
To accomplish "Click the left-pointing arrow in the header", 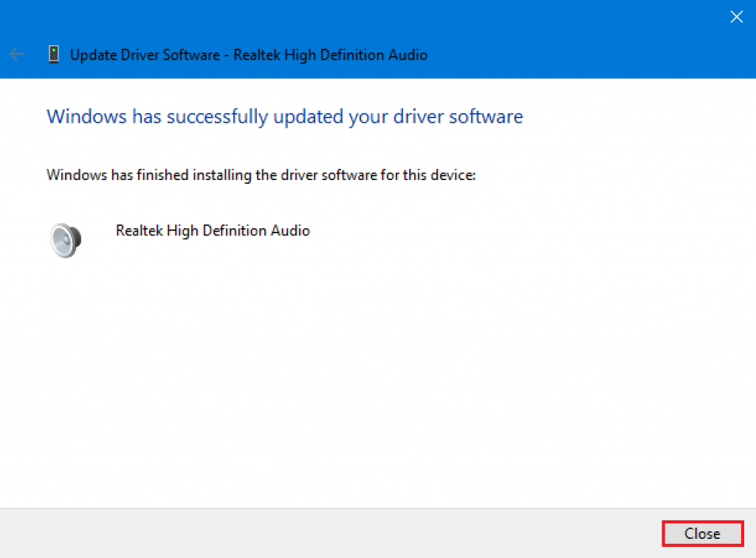I will point(16,54).
